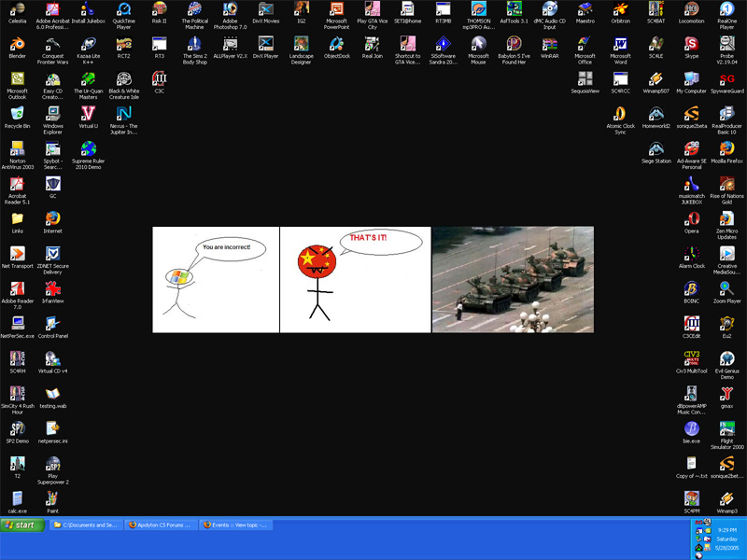The height and width of the screenshot is (560, 747).
Task: Click the Opera browser desktop icon
Action: [691, 218]
